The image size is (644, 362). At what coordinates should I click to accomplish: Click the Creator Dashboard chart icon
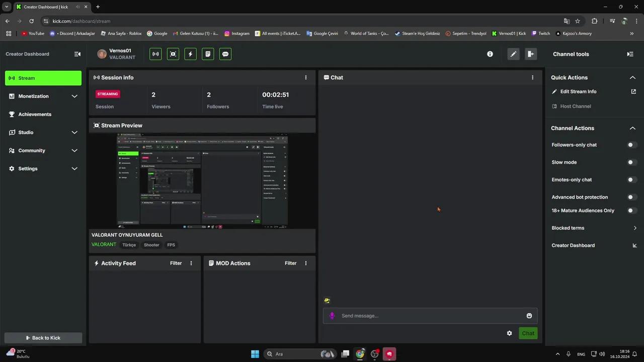(635, 245)
